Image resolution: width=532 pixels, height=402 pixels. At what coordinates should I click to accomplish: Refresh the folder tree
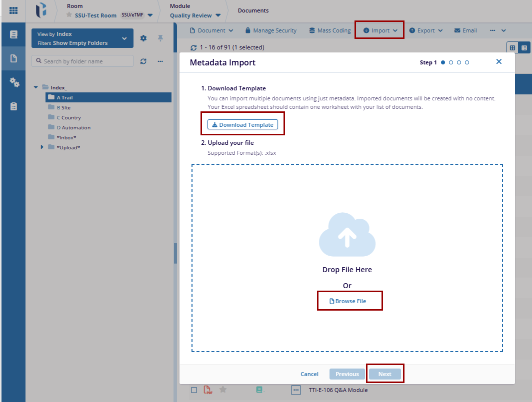coord(143,61)
